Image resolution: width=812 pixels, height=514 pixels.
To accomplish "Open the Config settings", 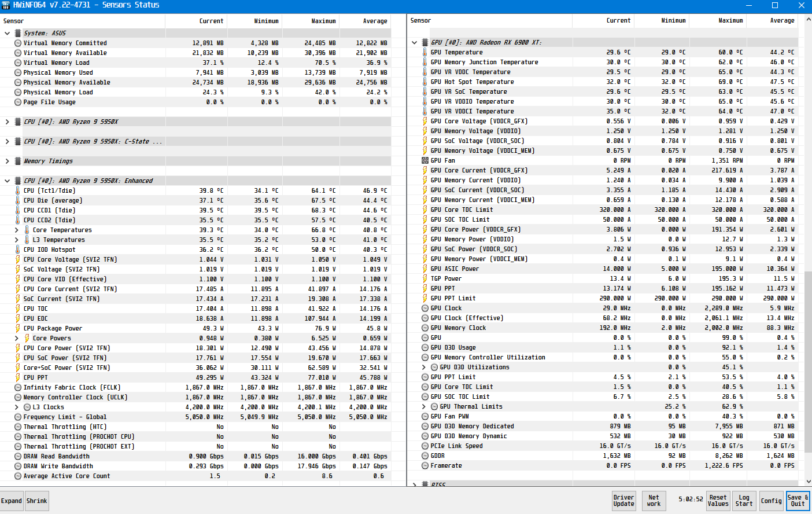I will click(772, 501).
